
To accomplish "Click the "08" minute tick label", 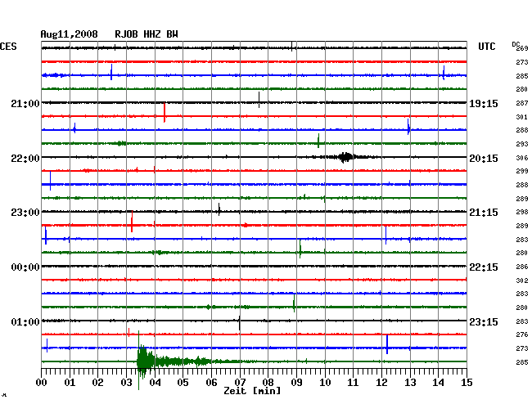I will point(268,383).
